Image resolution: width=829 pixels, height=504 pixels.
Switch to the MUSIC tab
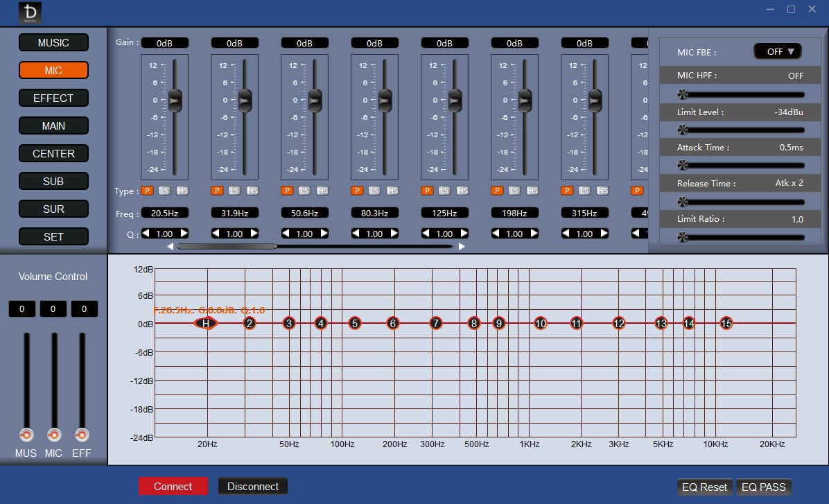coord(53,43)
